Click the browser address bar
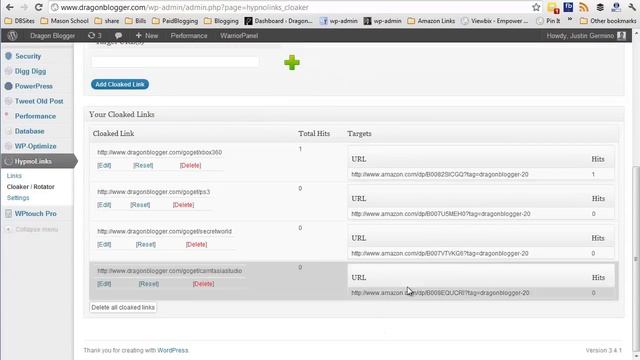 pyautogui.click(x=290, y=7)
